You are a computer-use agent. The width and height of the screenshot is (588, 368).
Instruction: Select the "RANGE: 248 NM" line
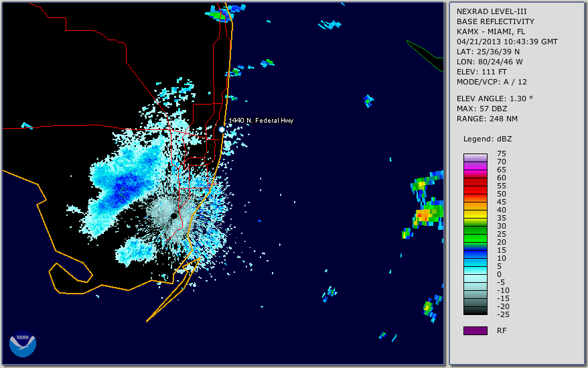coord(487,119)
